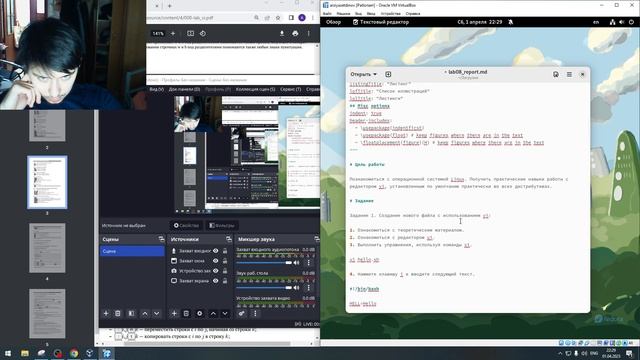Mute the audio input capture channel
The image size is (640, 360).
297,262
